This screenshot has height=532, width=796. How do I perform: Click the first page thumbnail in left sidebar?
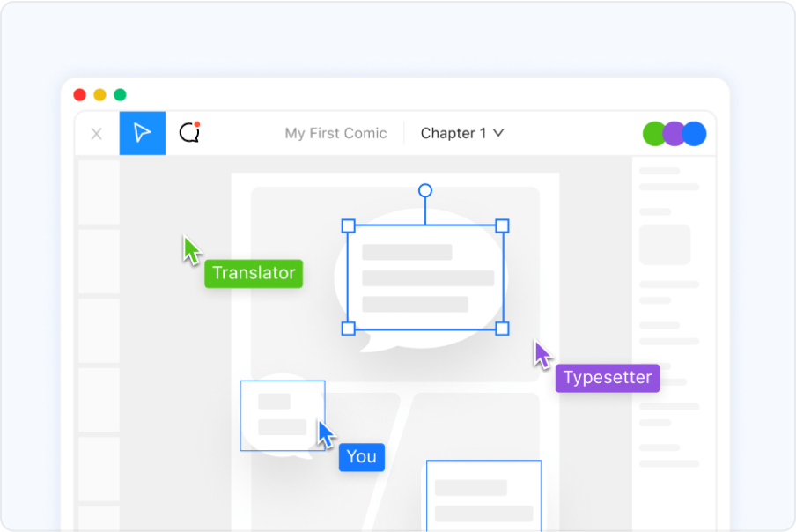99,192
